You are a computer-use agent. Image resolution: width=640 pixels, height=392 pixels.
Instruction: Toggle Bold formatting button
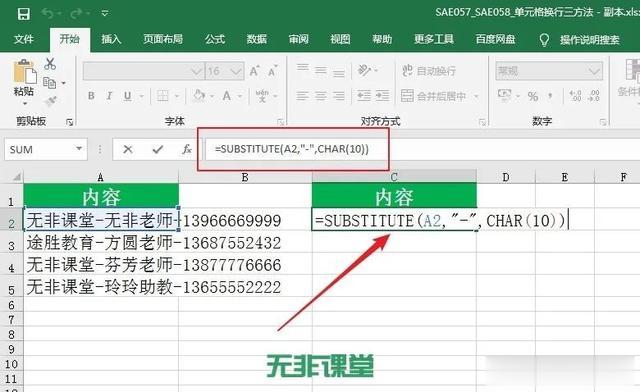click(91, 96)
